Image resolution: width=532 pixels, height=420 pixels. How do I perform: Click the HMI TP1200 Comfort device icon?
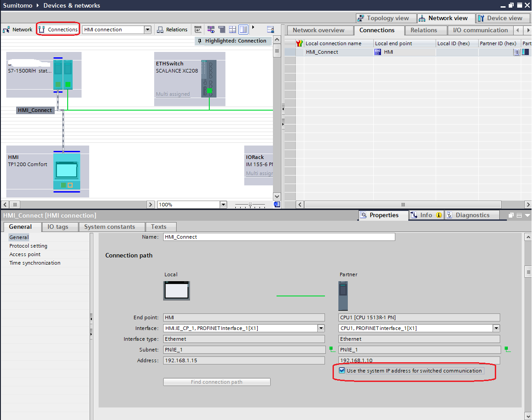[x=66, y=171]
